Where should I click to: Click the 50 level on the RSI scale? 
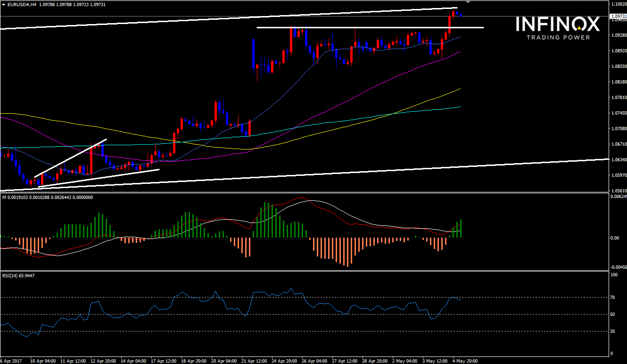coord(613,314)
